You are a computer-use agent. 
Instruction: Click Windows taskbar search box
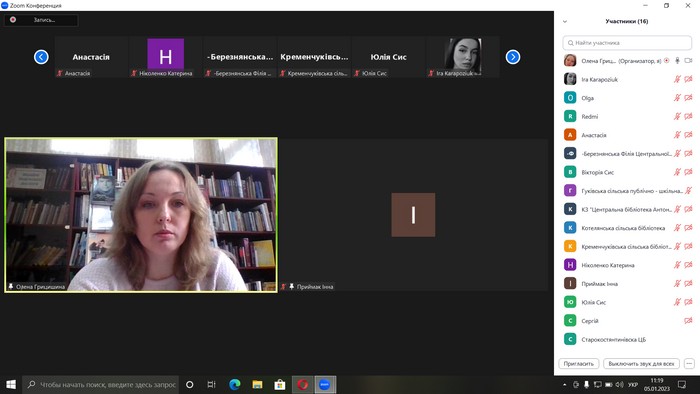click(x=100, y=385)
